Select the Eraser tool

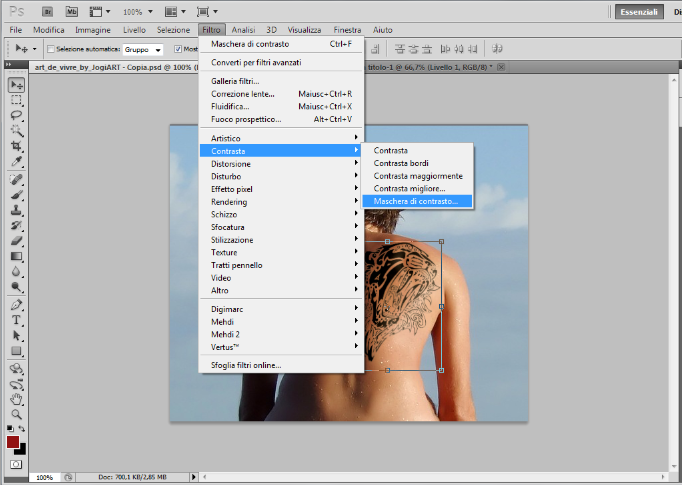16,241
